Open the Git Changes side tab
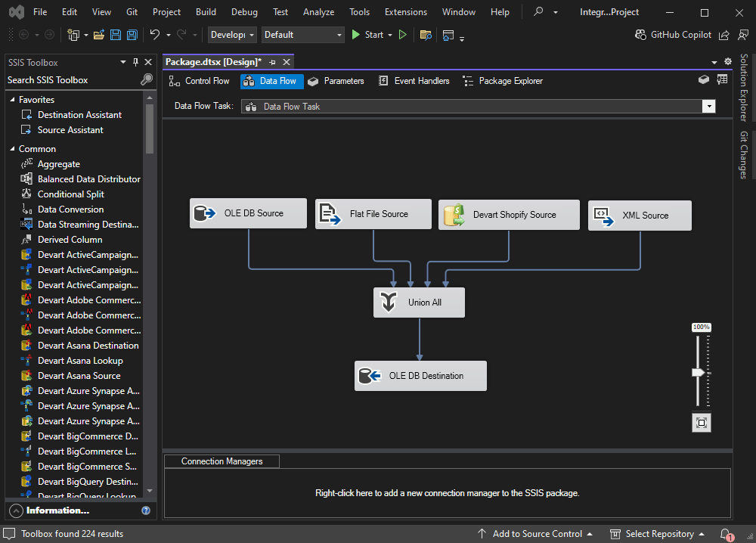 [744, 155]
